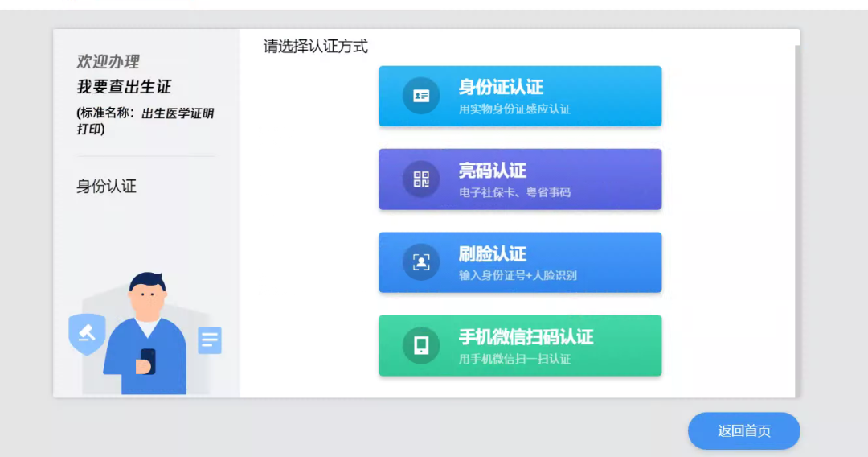Click the vertical scrollbar on panel's right edge
This screenshot has height=457, width=868.
[x=797, y=221]
